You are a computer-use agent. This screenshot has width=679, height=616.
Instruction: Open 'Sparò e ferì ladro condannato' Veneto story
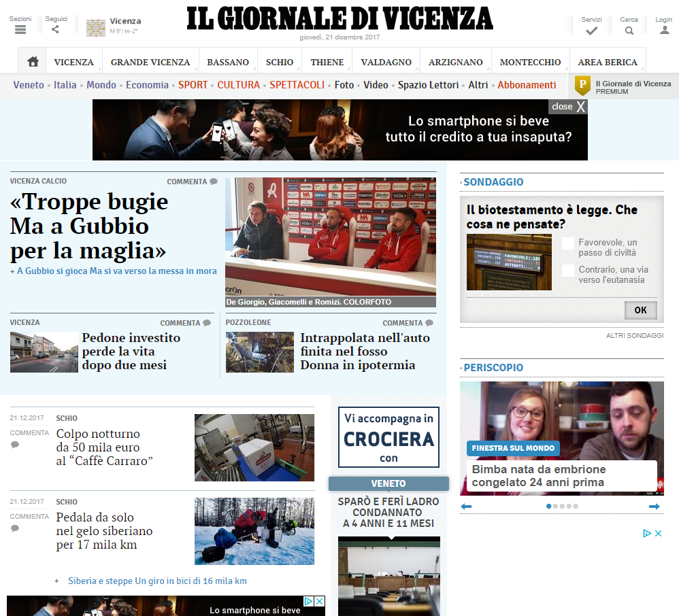point(388,513)
